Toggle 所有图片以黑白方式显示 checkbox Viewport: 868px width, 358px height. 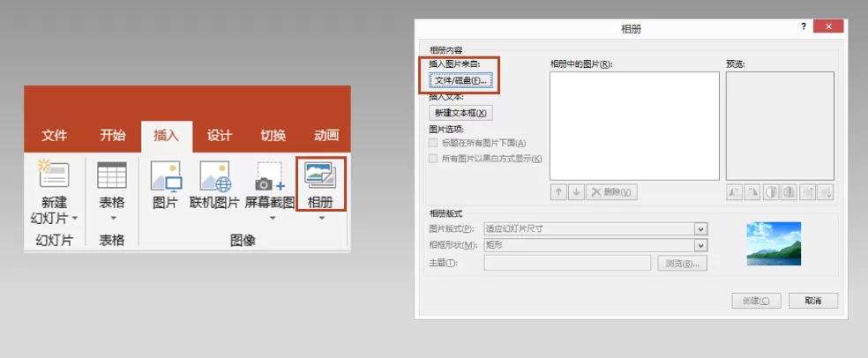coord(433,159)
